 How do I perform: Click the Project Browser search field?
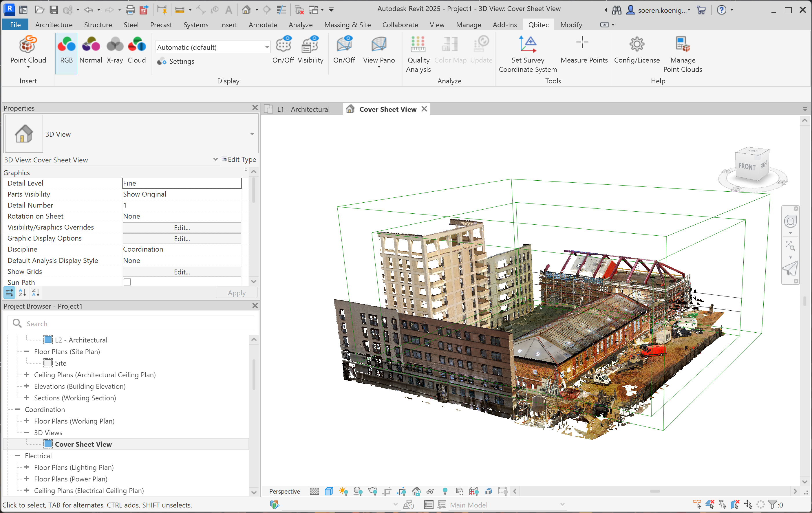[135, 323]
